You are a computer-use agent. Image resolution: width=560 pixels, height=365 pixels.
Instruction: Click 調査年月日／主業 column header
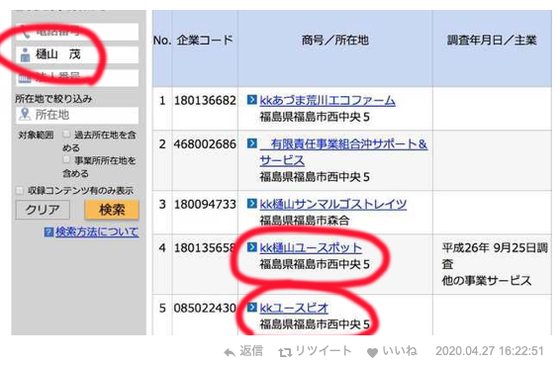click(x=492, y=40)
